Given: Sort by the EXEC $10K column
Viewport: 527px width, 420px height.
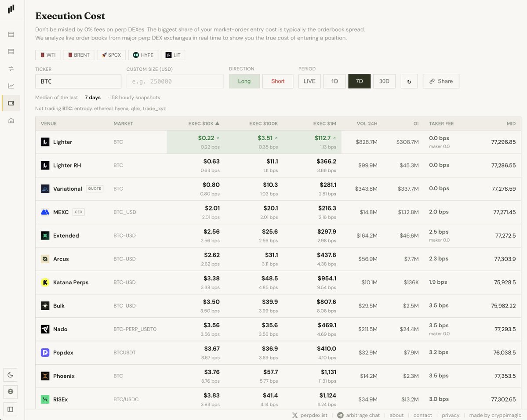Looking at the screenshot, I should (x=204, y=123).
